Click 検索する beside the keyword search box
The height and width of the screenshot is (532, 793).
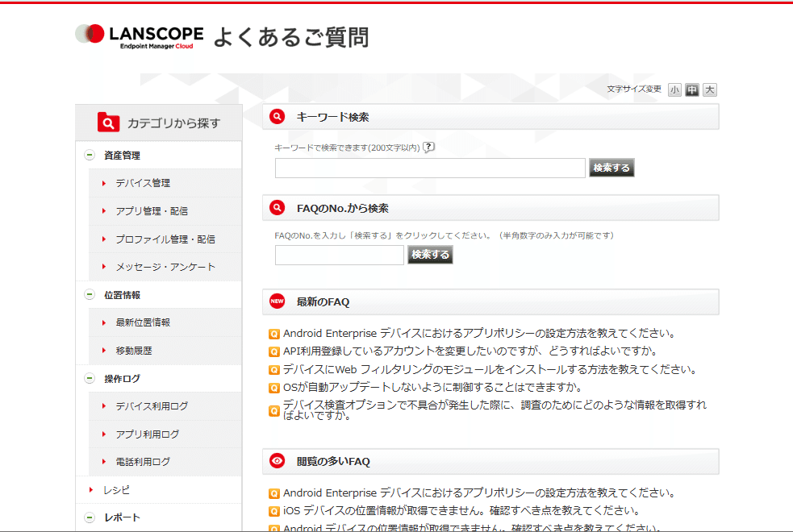point(611,168)
